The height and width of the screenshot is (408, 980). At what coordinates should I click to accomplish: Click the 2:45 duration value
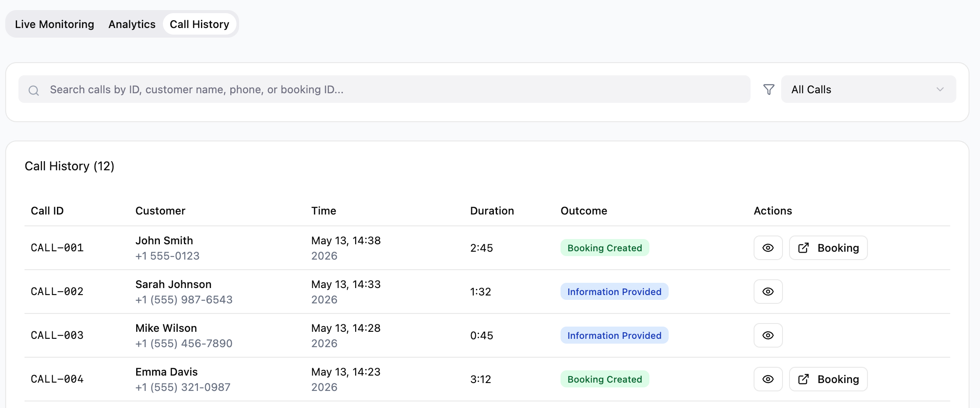coord(482,248)
